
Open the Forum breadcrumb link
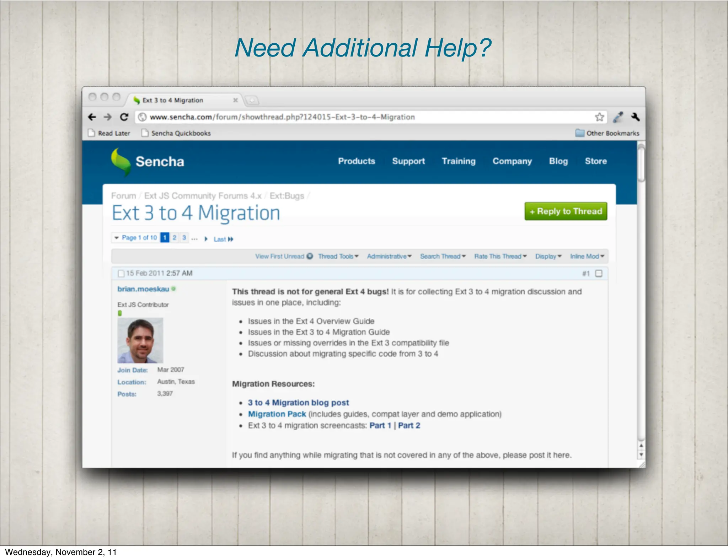click(124, 196)
